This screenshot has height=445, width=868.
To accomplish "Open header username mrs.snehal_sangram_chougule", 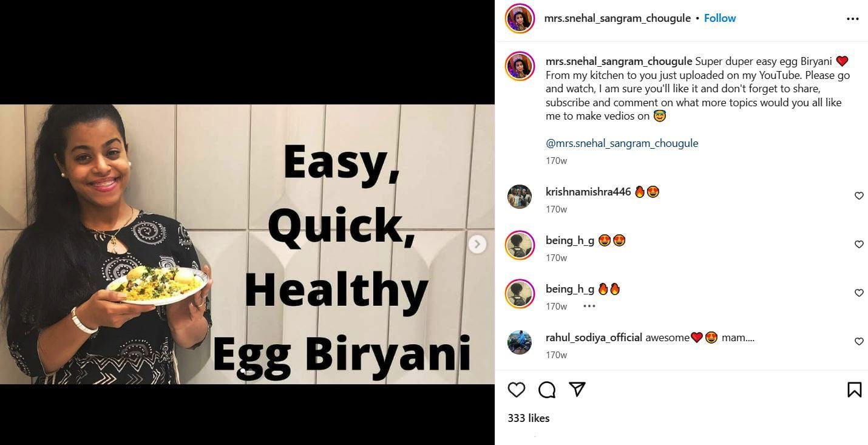I will (x=618, y=18).
